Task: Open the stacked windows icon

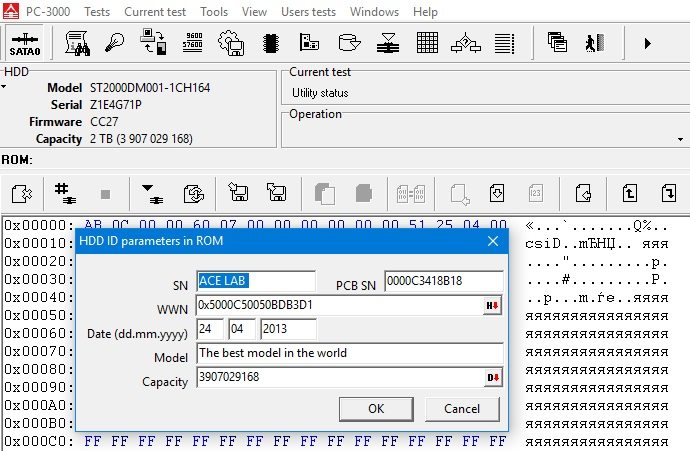Action: [557, 43]
